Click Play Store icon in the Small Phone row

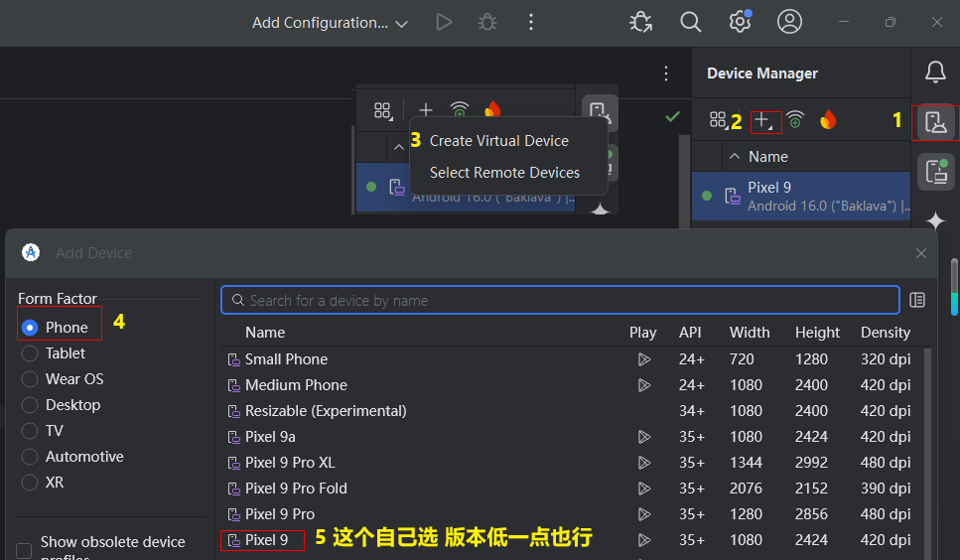coord(643,359)
